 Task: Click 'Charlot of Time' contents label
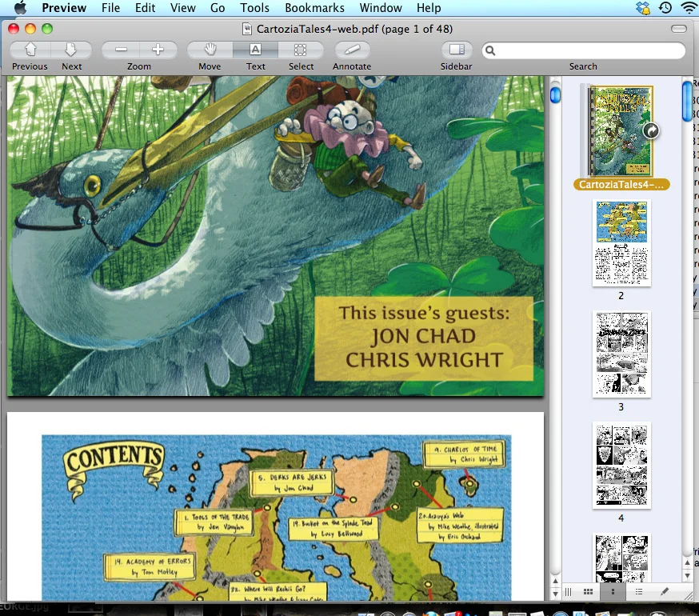click(464, 454)
